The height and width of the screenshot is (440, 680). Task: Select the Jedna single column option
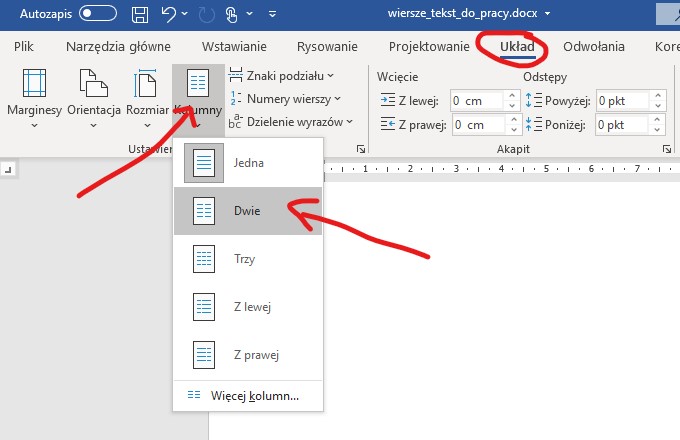248,162
